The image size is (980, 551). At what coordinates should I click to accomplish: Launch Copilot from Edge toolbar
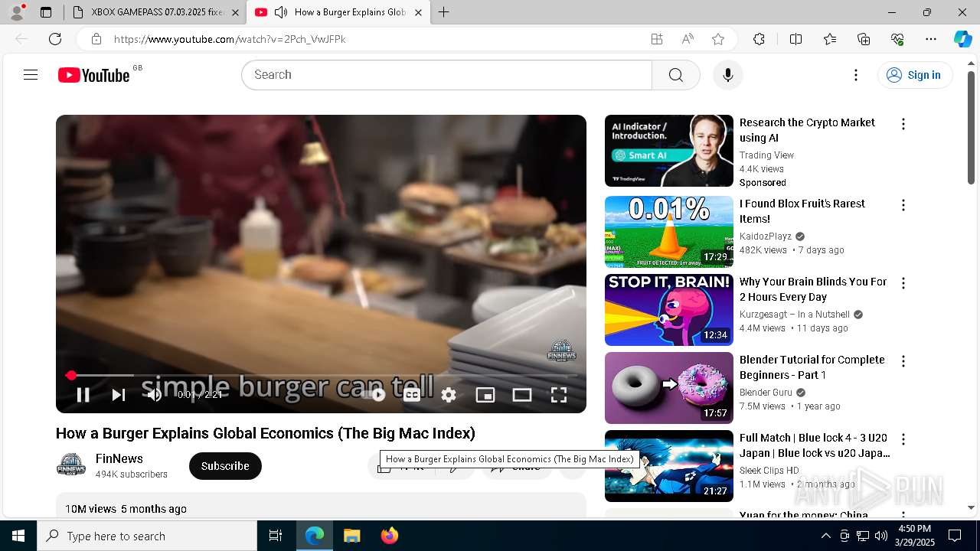pyautogui.click(x=962, y=39)
